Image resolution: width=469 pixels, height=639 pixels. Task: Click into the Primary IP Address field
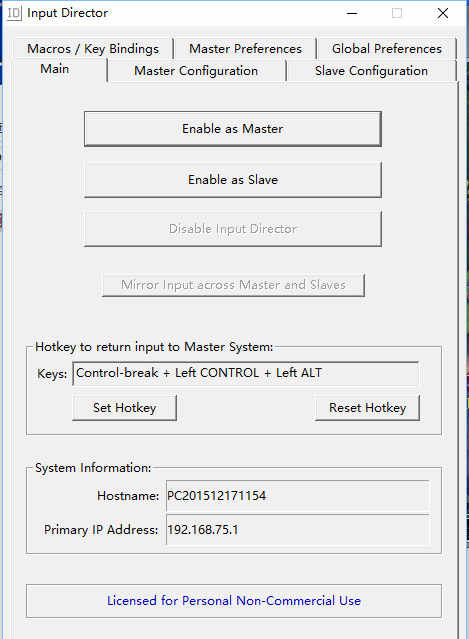point(297,529)
